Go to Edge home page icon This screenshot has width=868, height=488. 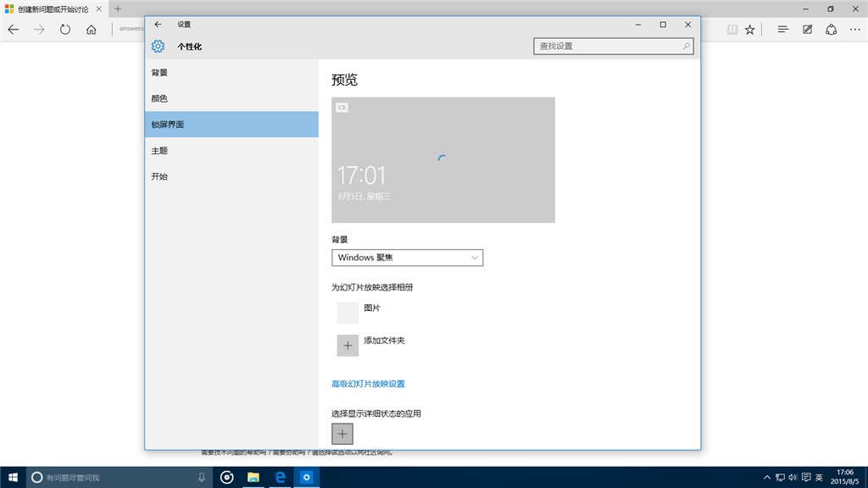point(92,30)
